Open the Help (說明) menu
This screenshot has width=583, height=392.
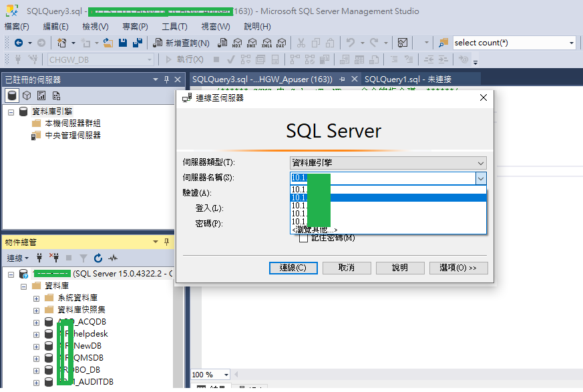tap(257, 27)
